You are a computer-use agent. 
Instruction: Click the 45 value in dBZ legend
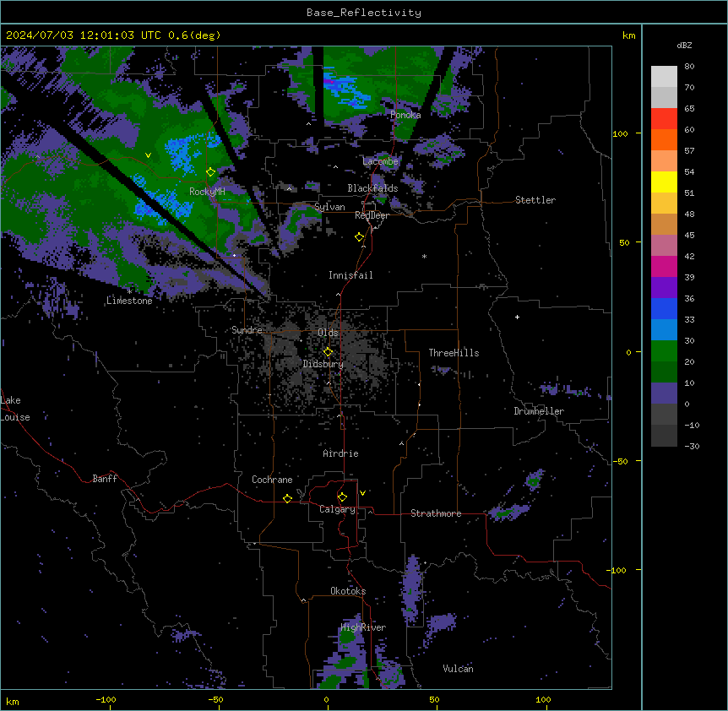[x=689, y=235]
